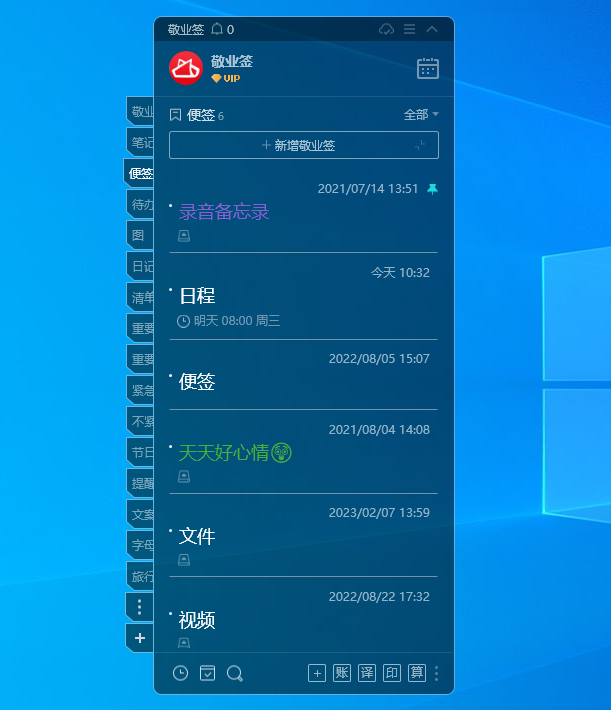Screen dimensions: 611x710
Task: Open the 日程 note
Action: point(197,296)
